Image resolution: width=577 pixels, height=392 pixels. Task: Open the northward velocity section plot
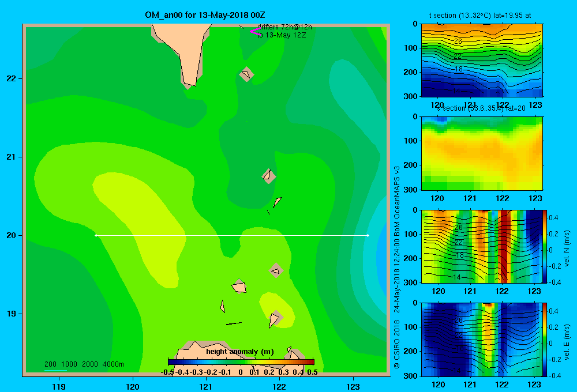[482, 246]
